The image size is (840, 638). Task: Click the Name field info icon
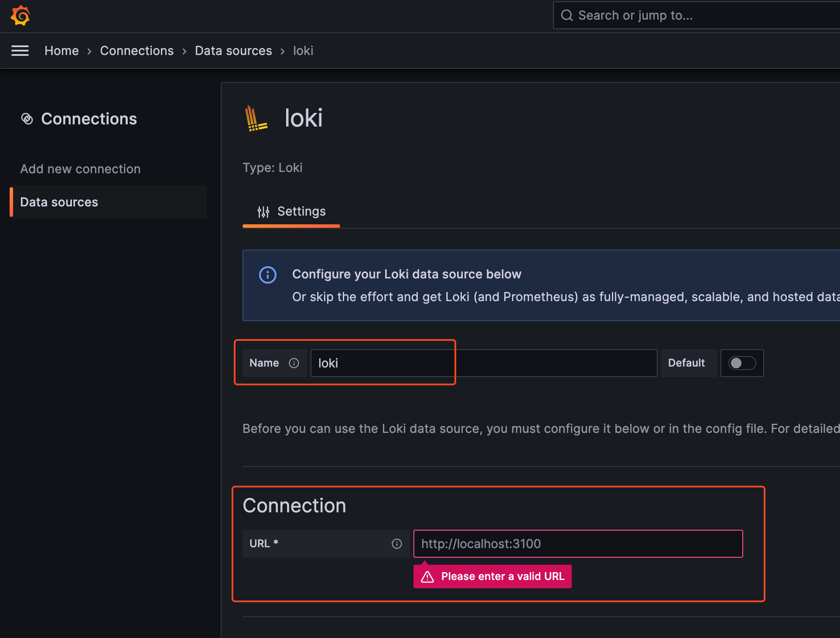coord(294,363)
